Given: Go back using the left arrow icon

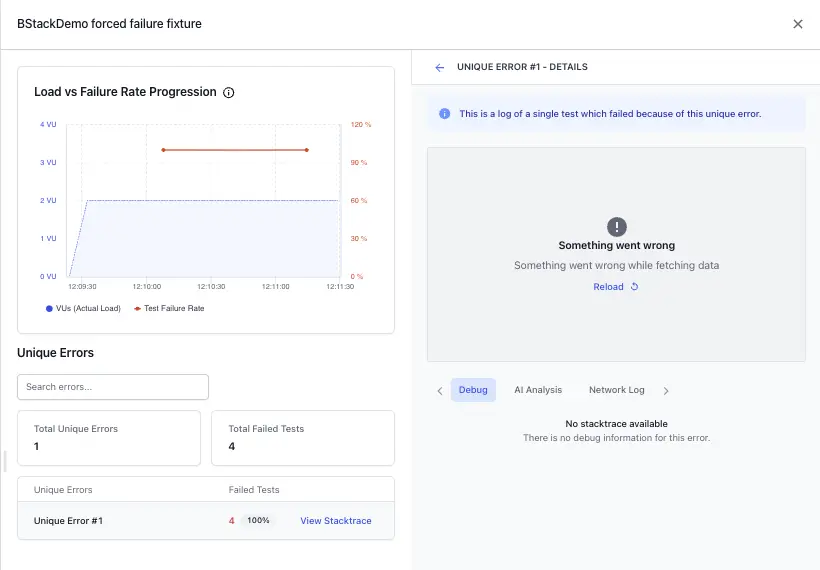Looking at the screenshot, I should [440, 67].
